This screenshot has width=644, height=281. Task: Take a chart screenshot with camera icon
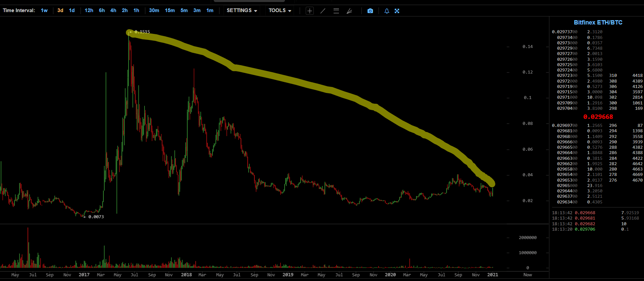(370, 11)
